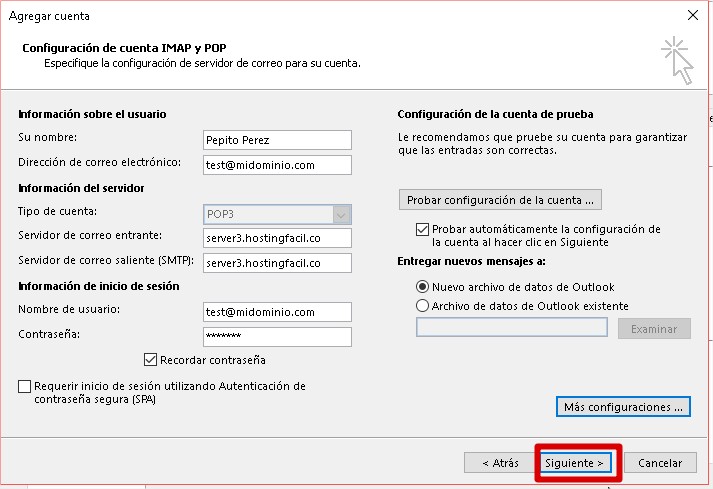Click the Examinar browse button
The image size is (713, 489).
[x=654, y=329]
